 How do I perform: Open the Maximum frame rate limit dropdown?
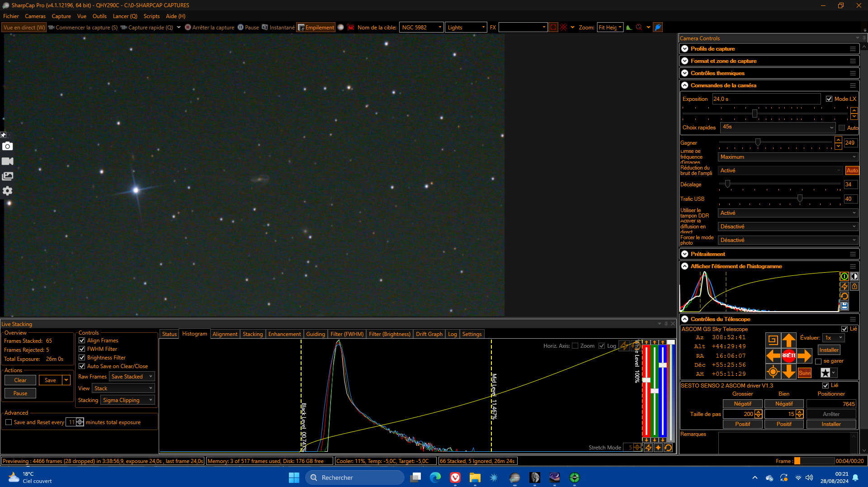[x=788, y=157]
